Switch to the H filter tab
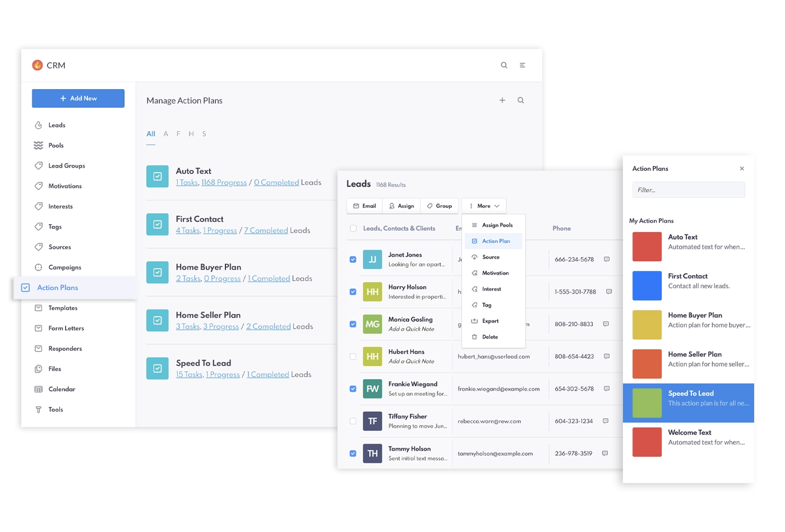 click(191, 134)
